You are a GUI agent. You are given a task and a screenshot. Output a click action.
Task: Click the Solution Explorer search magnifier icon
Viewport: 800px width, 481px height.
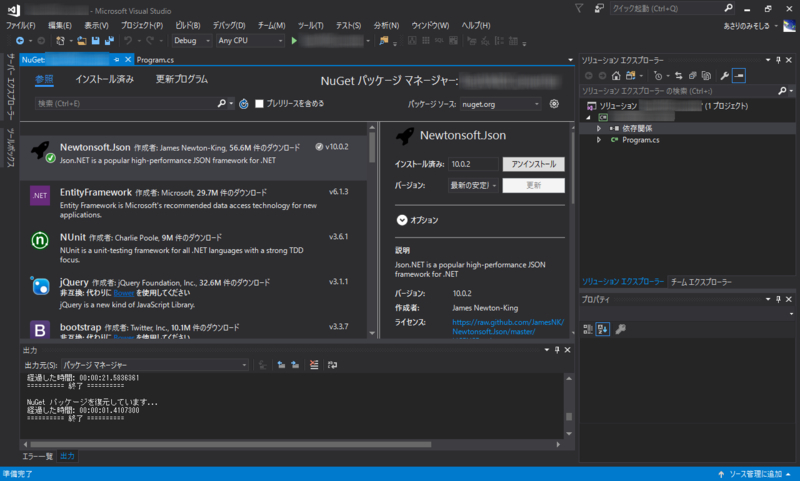782,91
